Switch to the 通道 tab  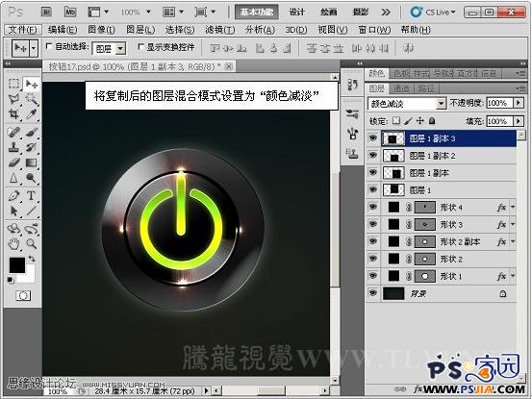pyautogui.click(x=401, y=88)
